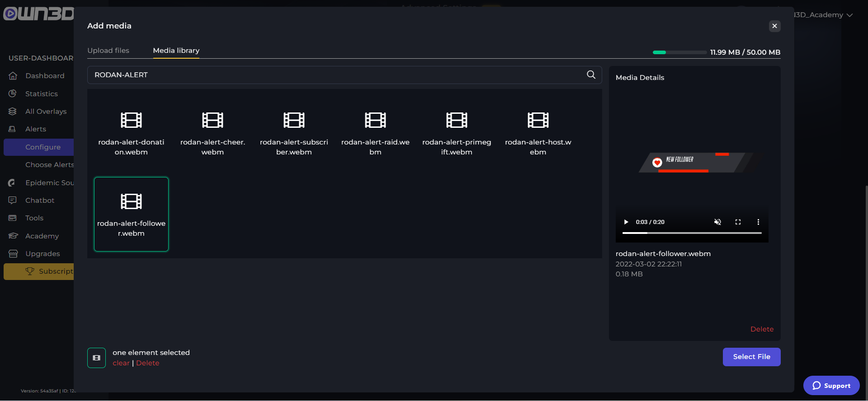Enter fullscreen for video preview
868x401 pixels.
click(738, 222)
